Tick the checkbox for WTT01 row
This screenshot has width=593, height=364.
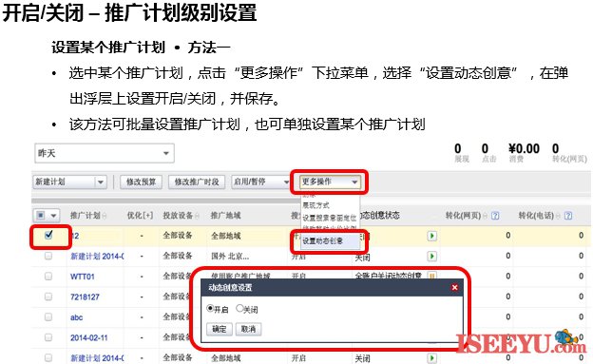(48, 277)
